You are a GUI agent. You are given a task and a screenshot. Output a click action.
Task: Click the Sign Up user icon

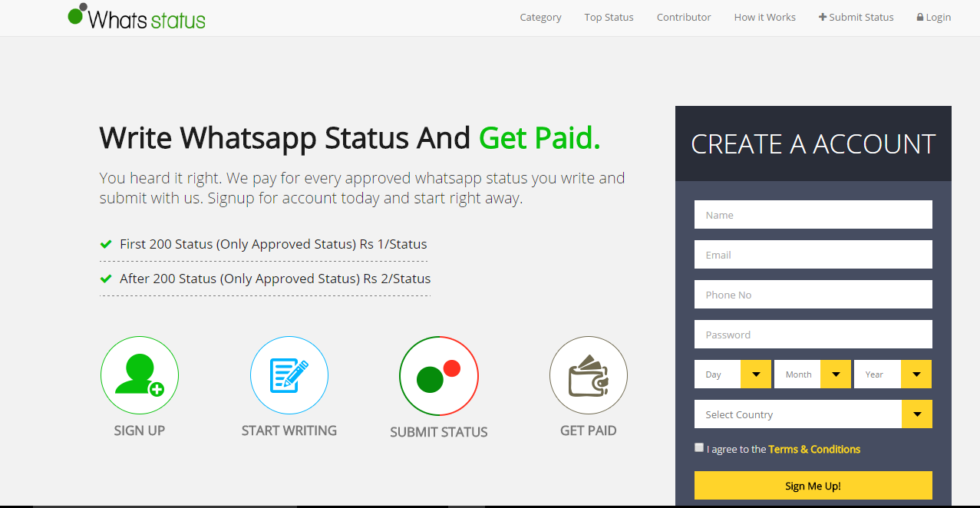pos(140,375)
